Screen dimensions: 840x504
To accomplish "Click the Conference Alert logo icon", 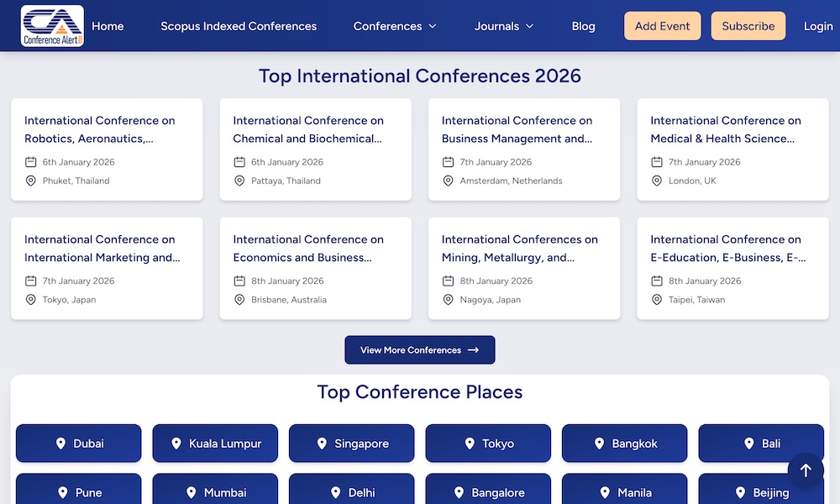I will click(x=51, y=25).
